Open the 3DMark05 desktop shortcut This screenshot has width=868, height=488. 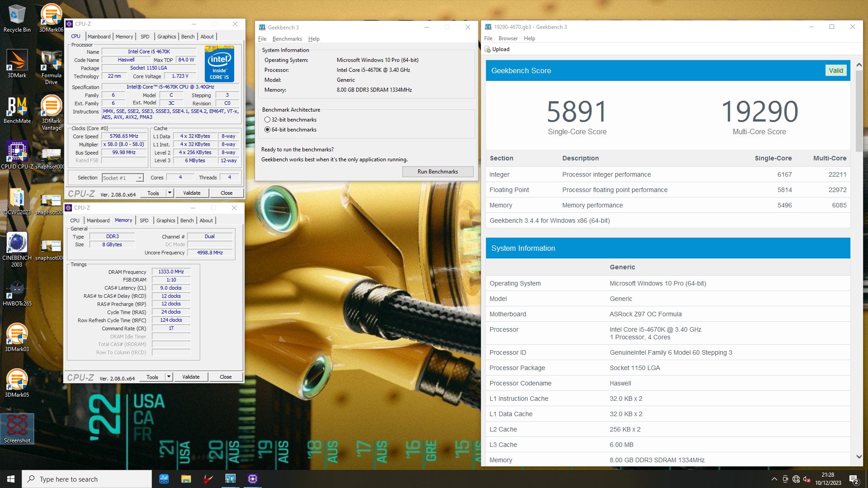(17, 383)
